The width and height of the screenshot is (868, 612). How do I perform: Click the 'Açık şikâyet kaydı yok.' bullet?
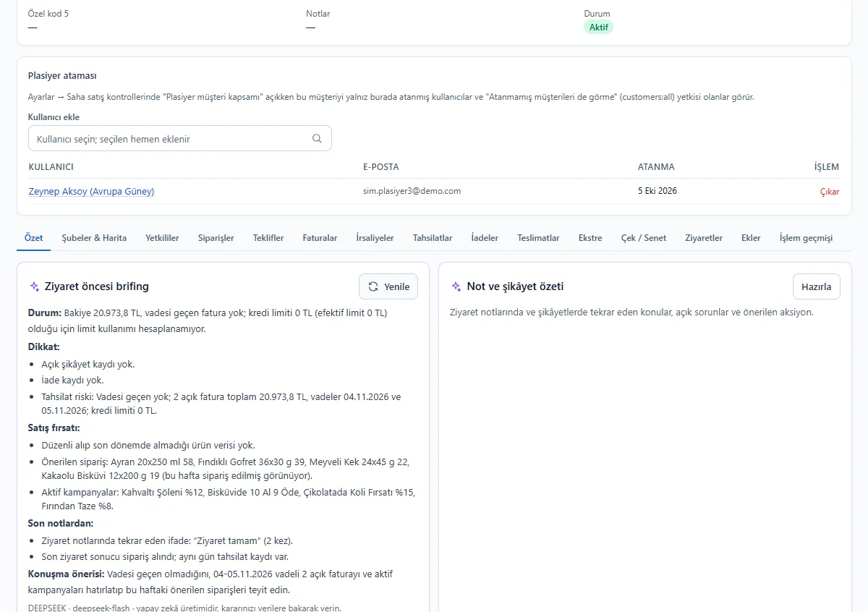point(88,364)
